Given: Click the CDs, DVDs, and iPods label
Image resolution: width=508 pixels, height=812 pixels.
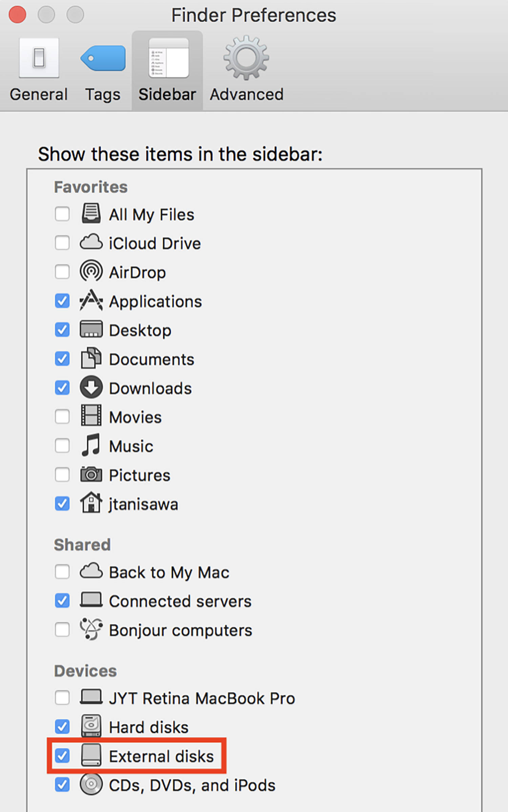Looking at the screenshot, I should 192,785.
